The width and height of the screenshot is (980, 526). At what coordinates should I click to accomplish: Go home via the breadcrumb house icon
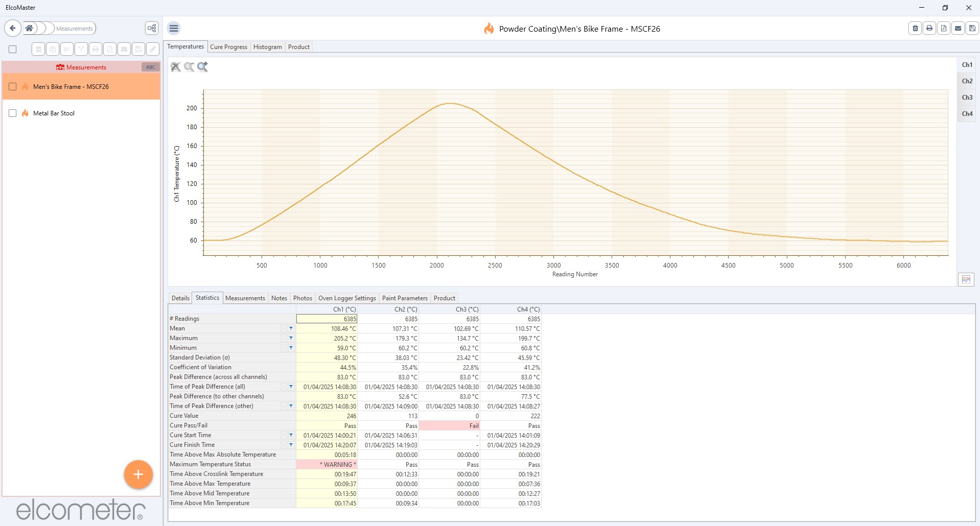(x=29, y=28)
